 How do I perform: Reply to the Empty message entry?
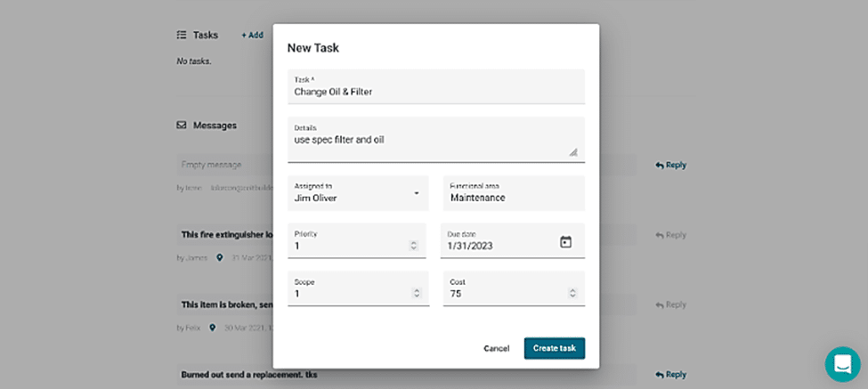pyautogui.click(x=670, y=165)
